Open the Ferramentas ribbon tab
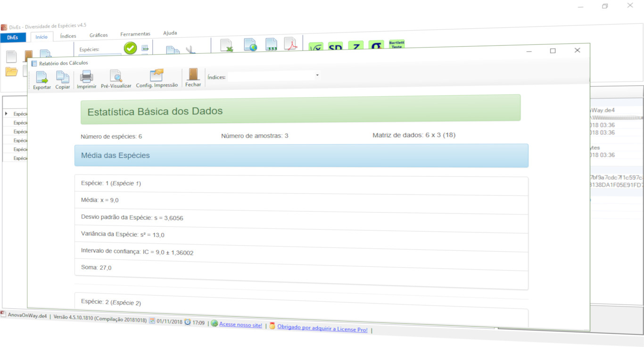644x347 pixels. click(135, 34)
